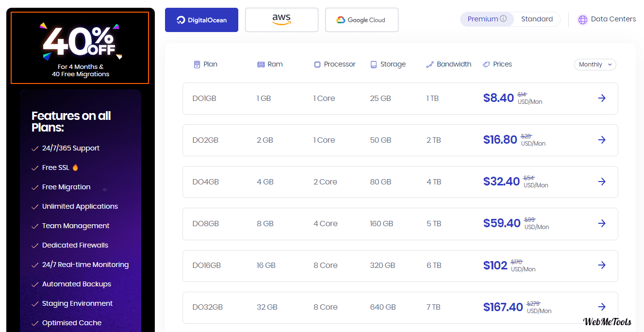Screen dimensions: 644x332
Task: Click the checkmark next to Automated Backups
Action: [x=35, y=284]
